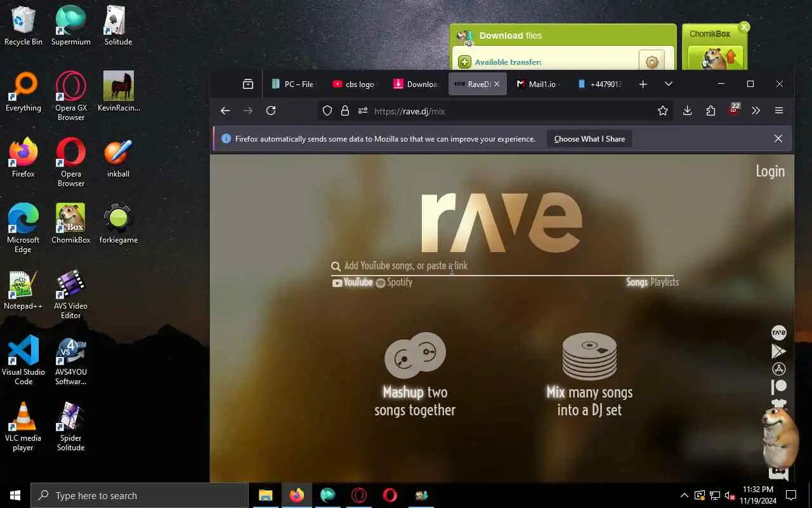Switch search to Playlists
The image size is (812, 508).
coord(664,282)
